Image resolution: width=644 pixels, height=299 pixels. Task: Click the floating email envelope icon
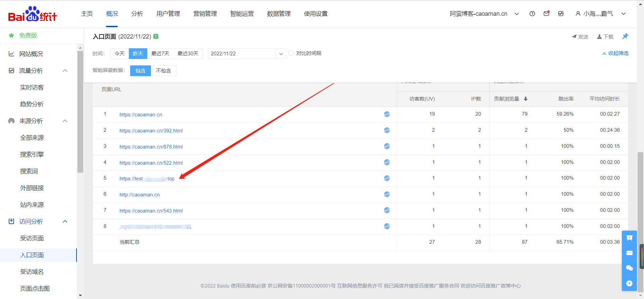[x=629, y=253]
